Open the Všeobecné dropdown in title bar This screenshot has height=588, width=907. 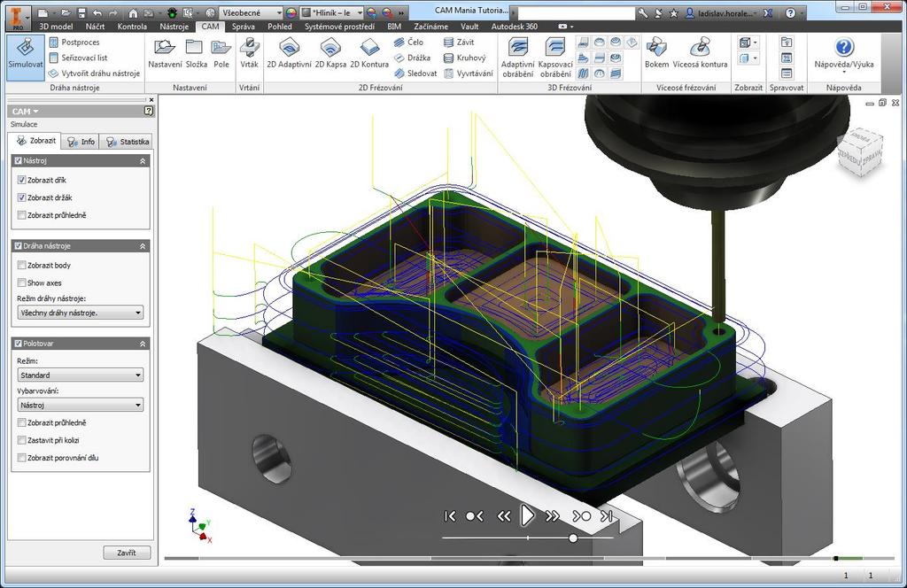click(x=251, y=12)
